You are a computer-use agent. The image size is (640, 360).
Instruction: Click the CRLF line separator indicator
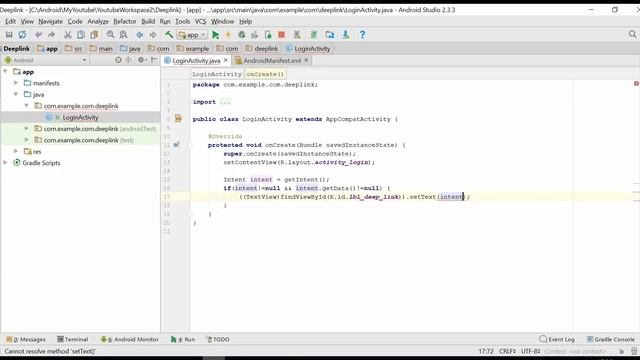507,351
